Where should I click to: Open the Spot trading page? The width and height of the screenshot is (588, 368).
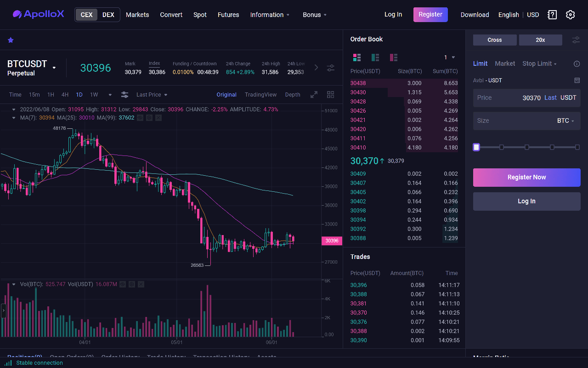point(200,15)
